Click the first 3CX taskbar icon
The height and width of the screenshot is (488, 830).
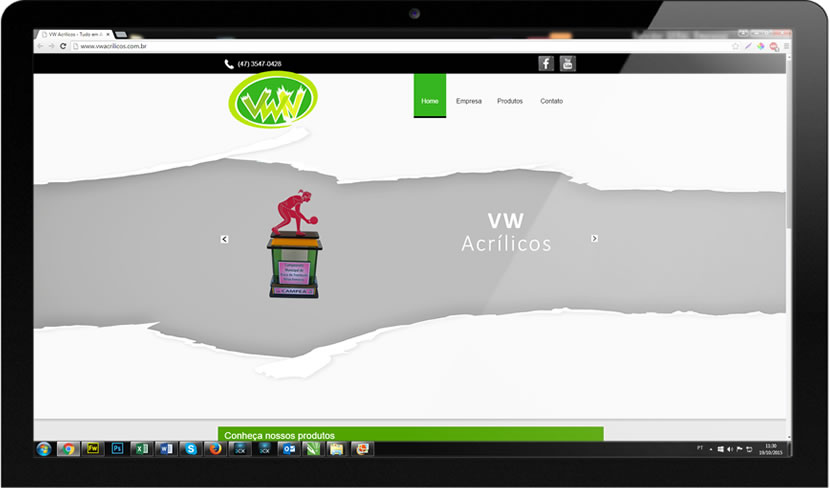[240, 449]
